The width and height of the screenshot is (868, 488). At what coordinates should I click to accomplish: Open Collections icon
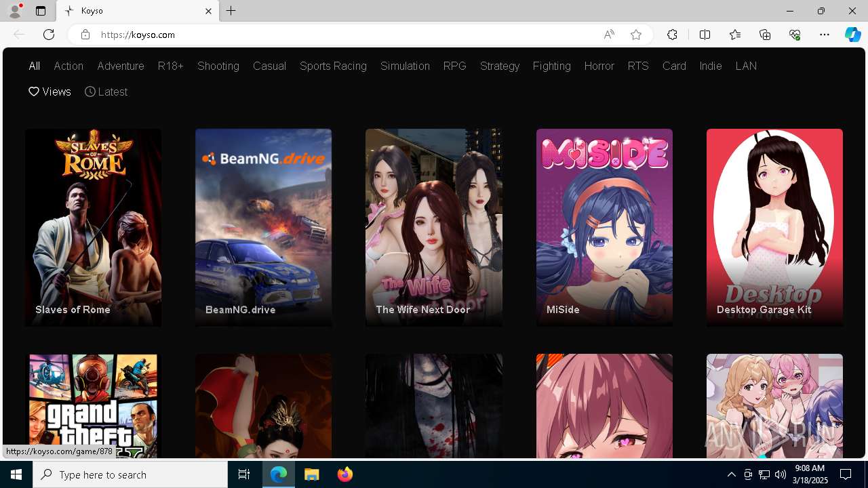coord(765,35)
